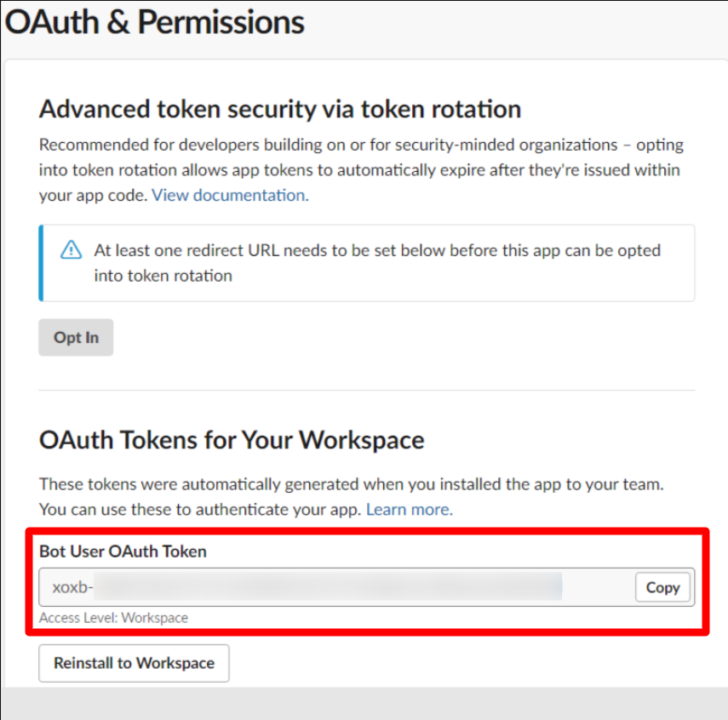
Task: Click the automatically generated tokens description
Action: tap(352, 497)
